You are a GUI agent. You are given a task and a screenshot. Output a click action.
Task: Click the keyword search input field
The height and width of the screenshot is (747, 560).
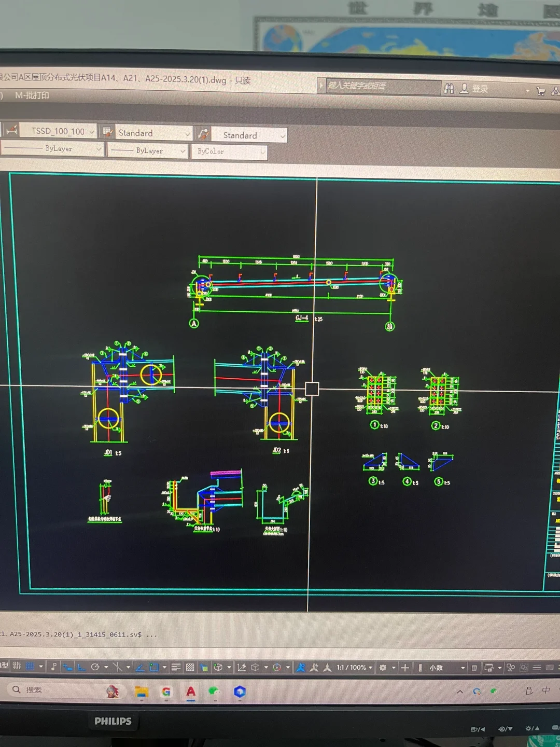383,86
